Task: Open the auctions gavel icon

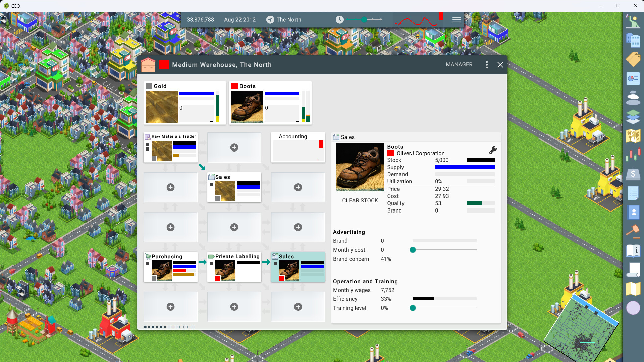Action: click(634, 231)
